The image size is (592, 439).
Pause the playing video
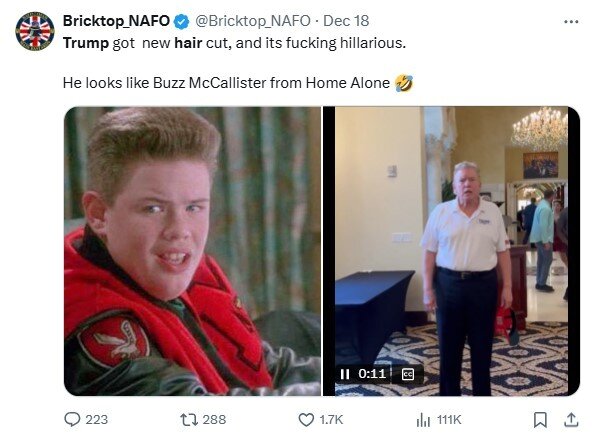345,374
